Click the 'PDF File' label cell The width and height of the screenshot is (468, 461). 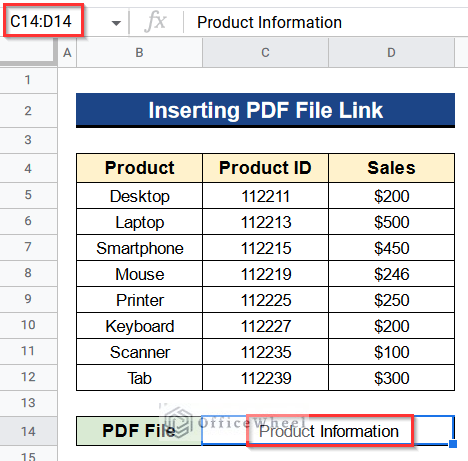(x=139, y=431)
